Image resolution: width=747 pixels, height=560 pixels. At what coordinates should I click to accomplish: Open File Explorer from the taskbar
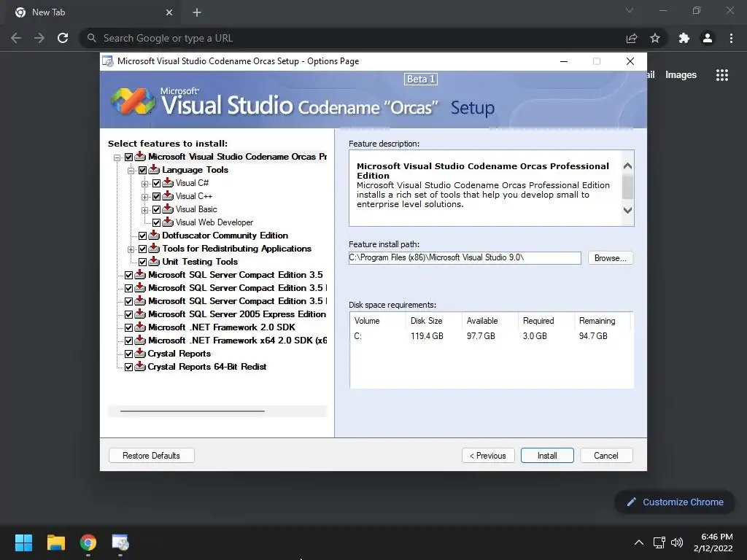[x=55, y=542]
